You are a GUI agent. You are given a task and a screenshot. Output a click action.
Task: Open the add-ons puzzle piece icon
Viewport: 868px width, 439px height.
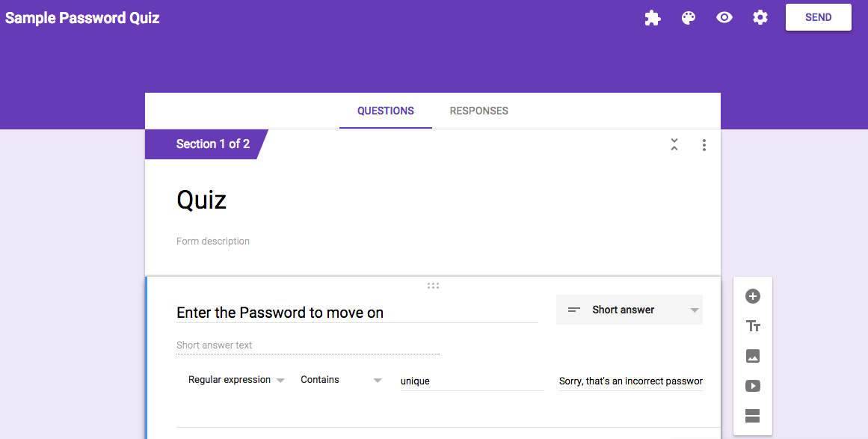click(x=653, y=18)
